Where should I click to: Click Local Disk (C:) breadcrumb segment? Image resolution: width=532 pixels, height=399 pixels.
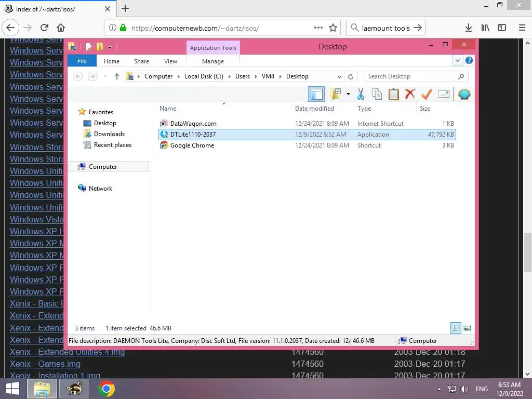click(204, 76)
